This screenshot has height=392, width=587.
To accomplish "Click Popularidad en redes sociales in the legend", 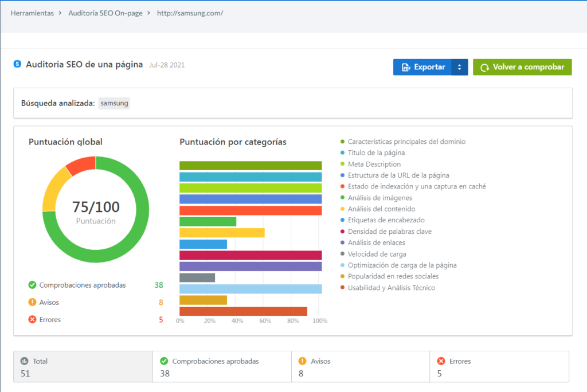I will click(x=389, y=276).
